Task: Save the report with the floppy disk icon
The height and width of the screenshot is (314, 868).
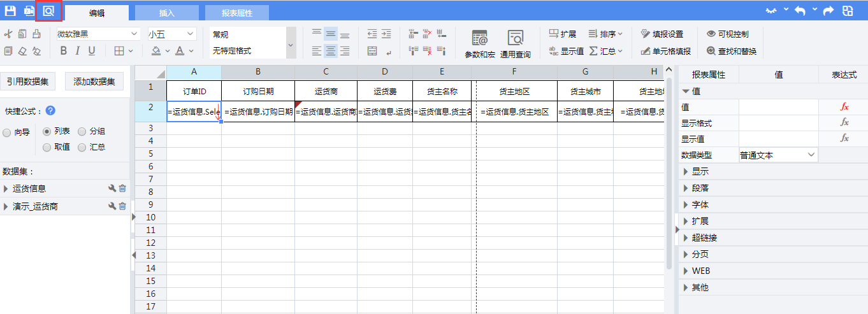Action: coord(11,11)
